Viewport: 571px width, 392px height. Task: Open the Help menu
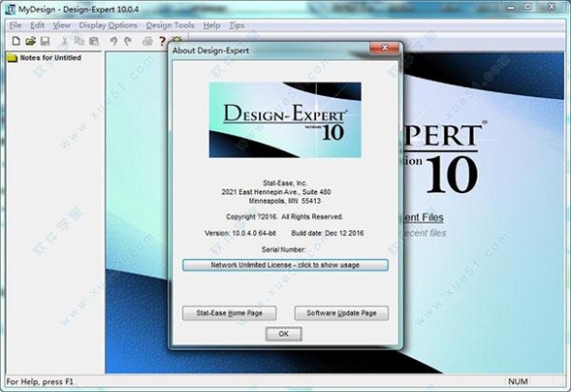pos(212,25)
